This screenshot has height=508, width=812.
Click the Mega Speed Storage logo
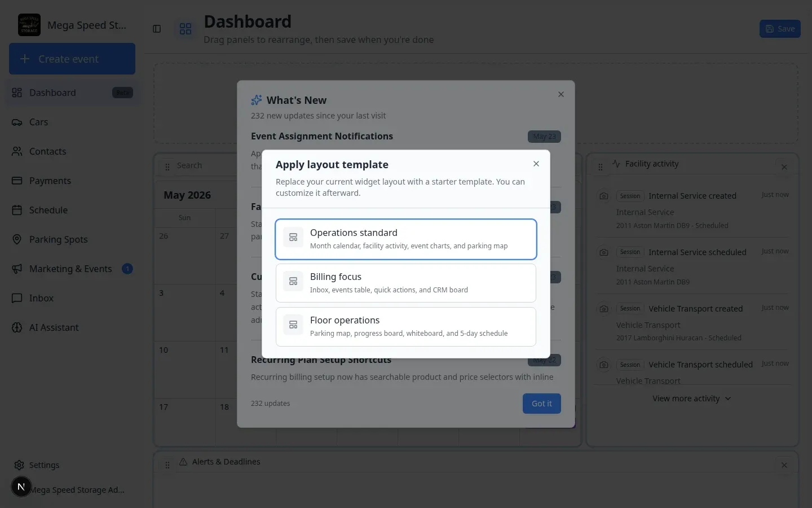pos(29,25)
